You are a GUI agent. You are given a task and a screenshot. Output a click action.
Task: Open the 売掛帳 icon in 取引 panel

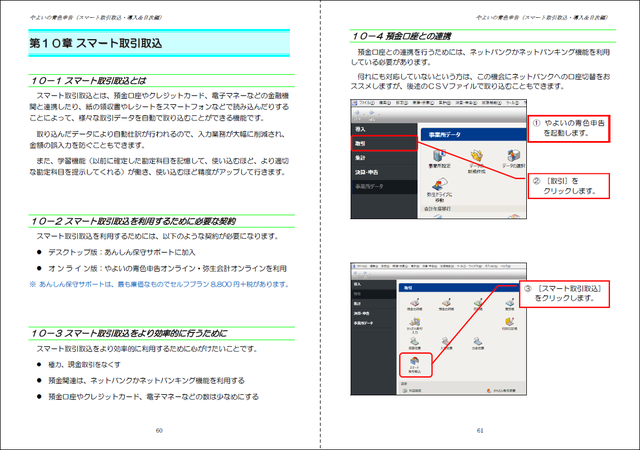tap(478, 304)
